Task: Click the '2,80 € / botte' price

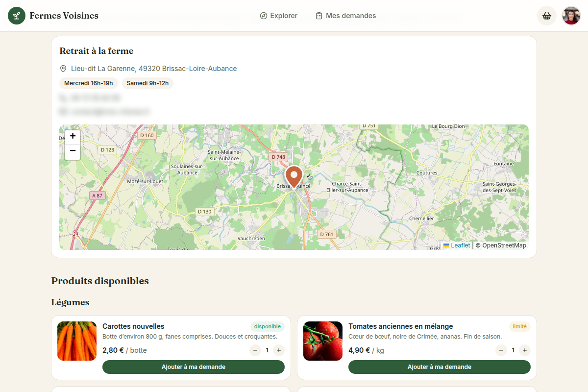Action: tap(124, 350)
